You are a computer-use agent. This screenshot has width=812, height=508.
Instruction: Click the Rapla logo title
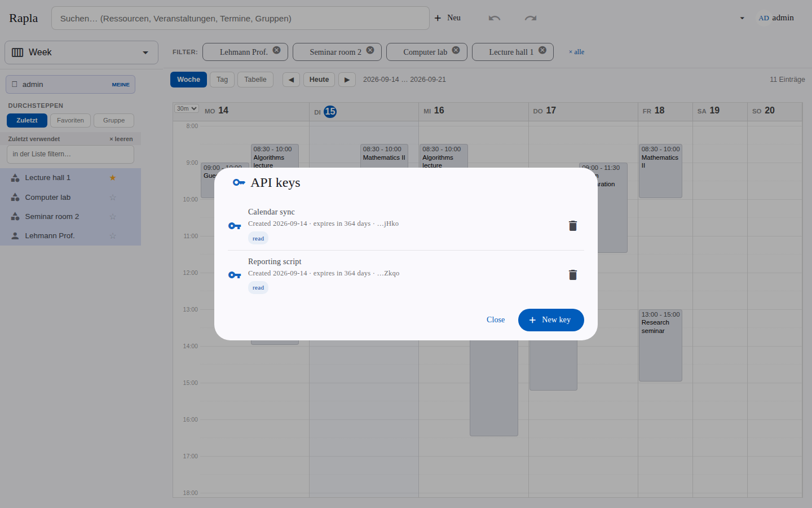point(24,18)
